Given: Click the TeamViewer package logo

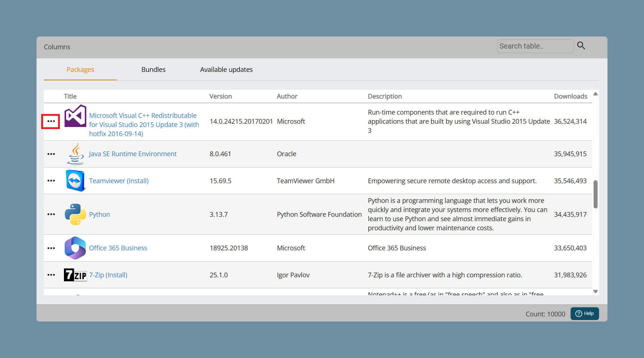Looking at the screenshot, I should pyautogui.click(x=76, y=181).
